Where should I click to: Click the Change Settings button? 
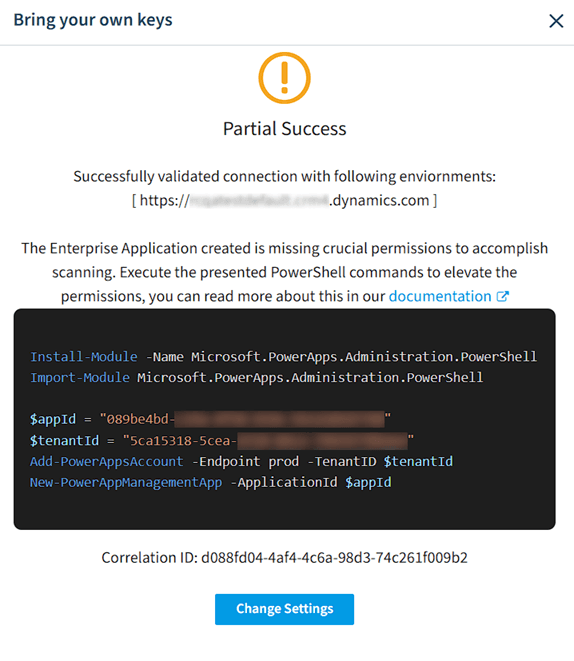click(x=284, y=609)
